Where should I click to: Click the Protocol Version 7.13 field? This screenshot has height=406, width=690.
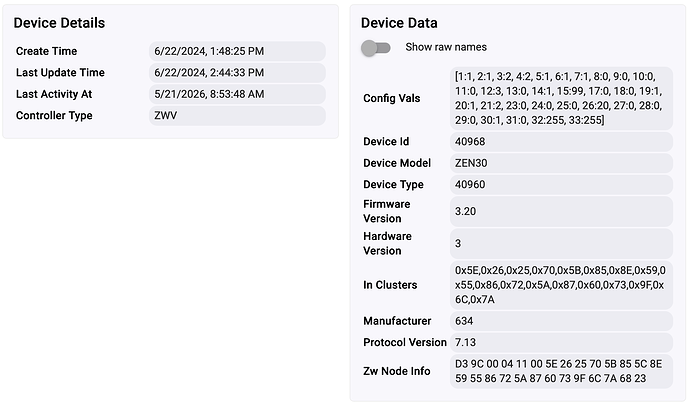[x=561, y=343]
